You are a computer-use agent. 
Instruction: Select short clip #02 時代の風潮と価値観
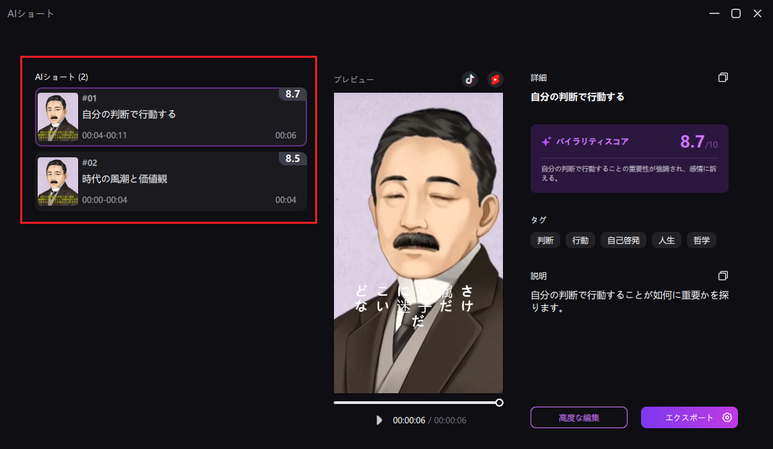171,181
